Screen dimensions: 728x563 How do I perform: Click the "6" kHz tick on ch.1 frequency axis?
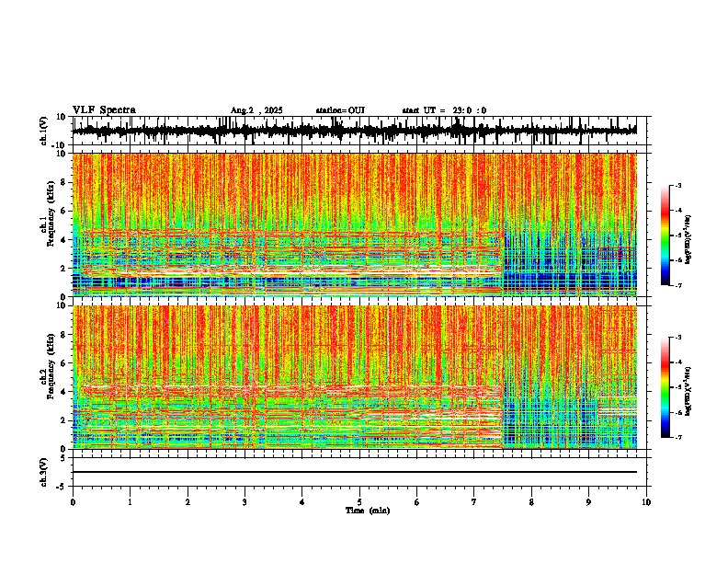[64, 211]
